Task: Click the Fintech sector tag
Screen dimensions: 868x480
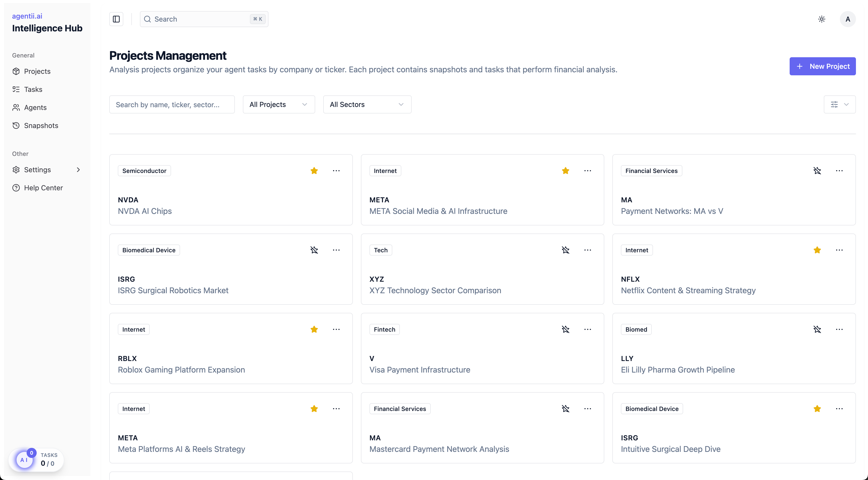Action: coord(385,329)
